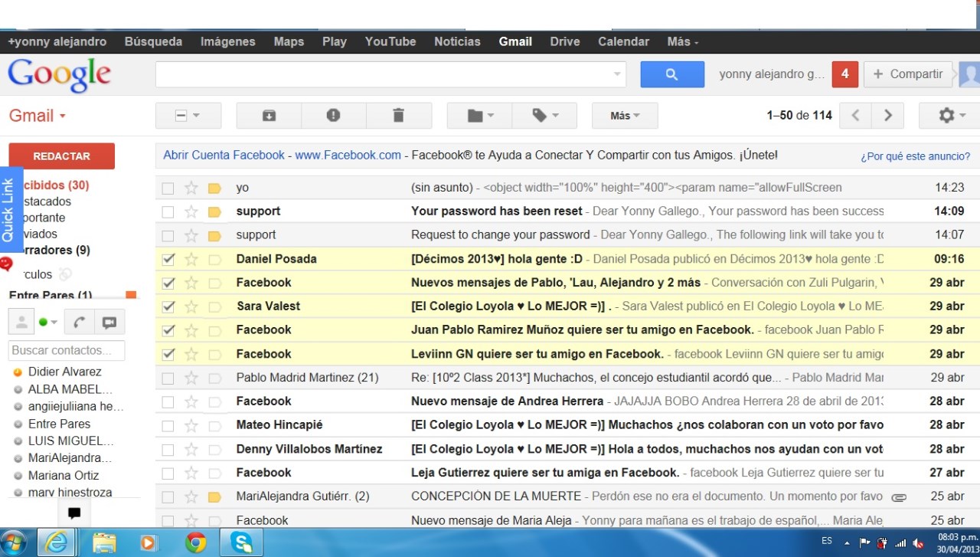Go to Calendar in Google bar
Viewport: 980px width, 557px height.
click(x=623, y=41)
